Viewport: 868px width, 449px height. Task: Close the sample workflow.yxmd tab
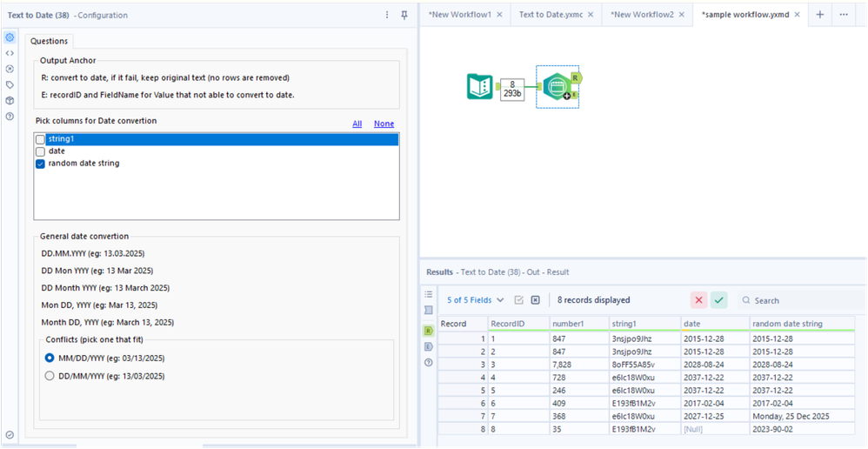click(798, 15)
